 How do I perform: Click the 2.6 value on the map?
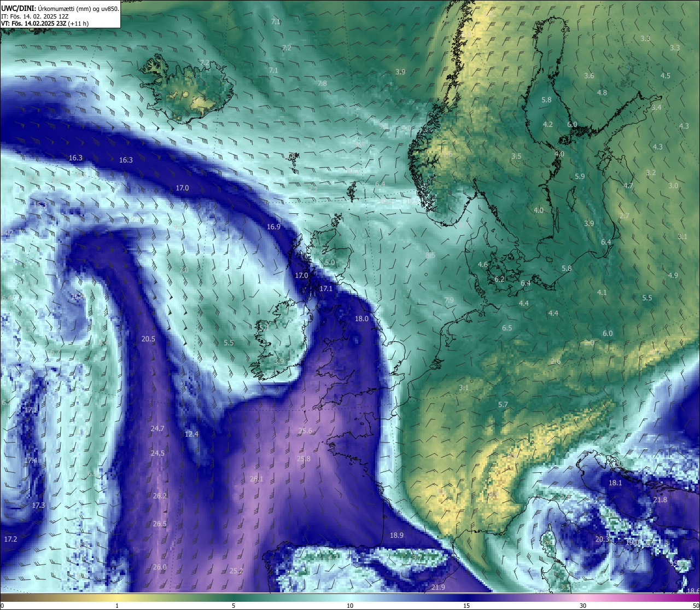coord(555,361)
